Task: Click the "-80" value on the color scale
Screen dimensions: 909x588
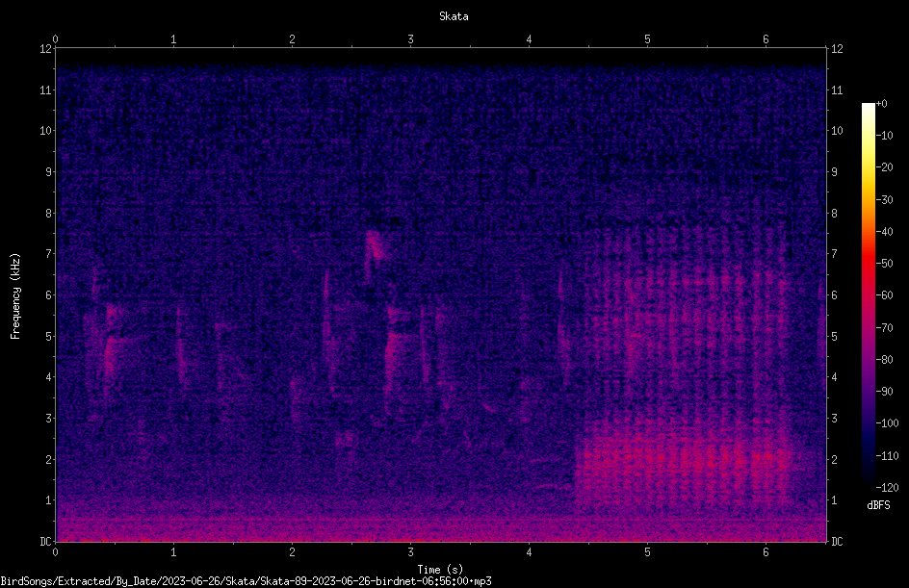Action: (885, 360)
